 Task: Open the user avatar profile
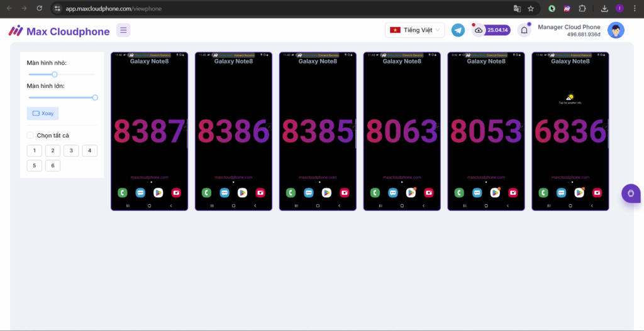[616, 30]
